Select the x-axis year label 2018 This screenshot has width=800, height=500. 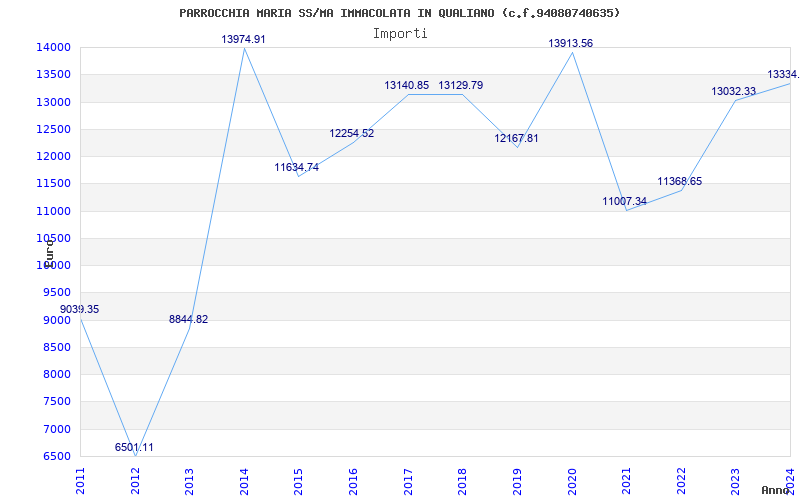click(x=462, y=482)
